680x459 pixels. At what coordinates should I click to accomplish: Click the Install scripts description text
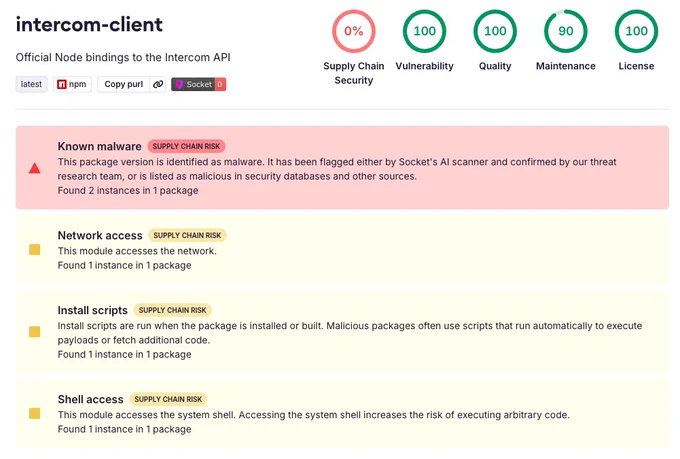[350, 333]
